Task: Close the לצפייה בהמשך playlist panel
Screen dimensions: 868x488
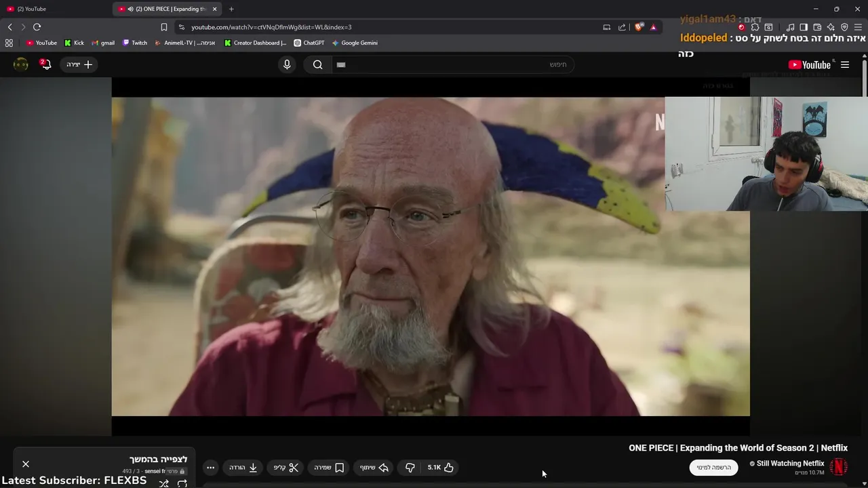Action: point(26,464)
